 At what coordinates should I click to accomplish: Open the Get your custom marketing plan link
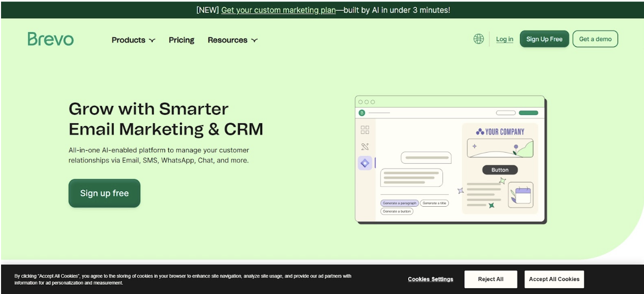tap(278, 10)
